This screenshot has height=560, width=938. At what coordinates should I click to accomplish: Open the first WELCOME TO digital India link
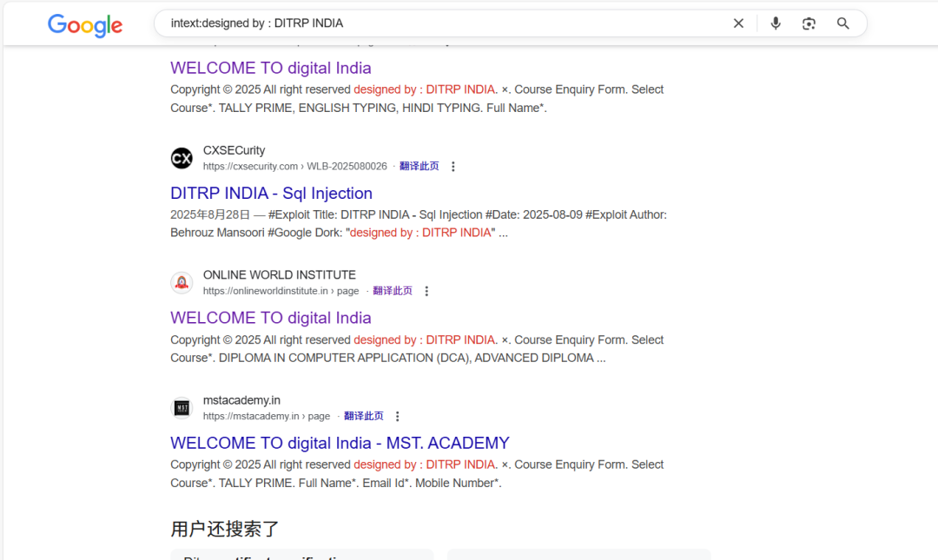270,68
